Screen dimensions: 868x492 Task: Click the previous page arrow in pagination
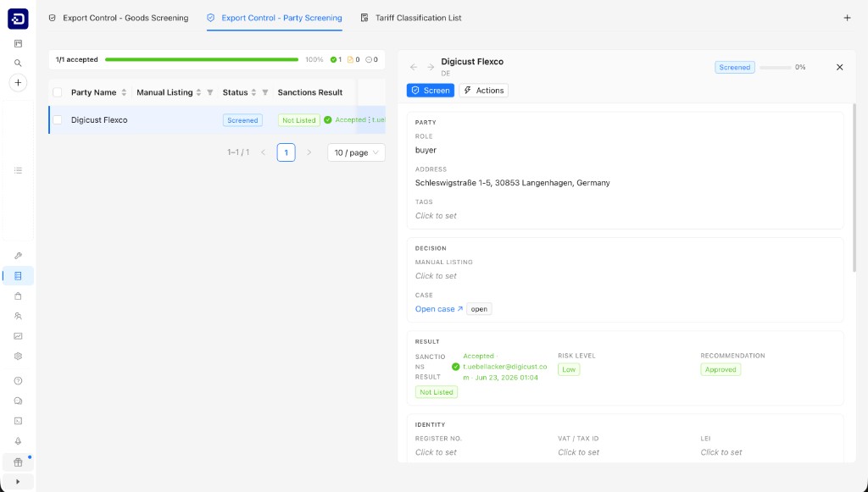[x=264, y=152]
